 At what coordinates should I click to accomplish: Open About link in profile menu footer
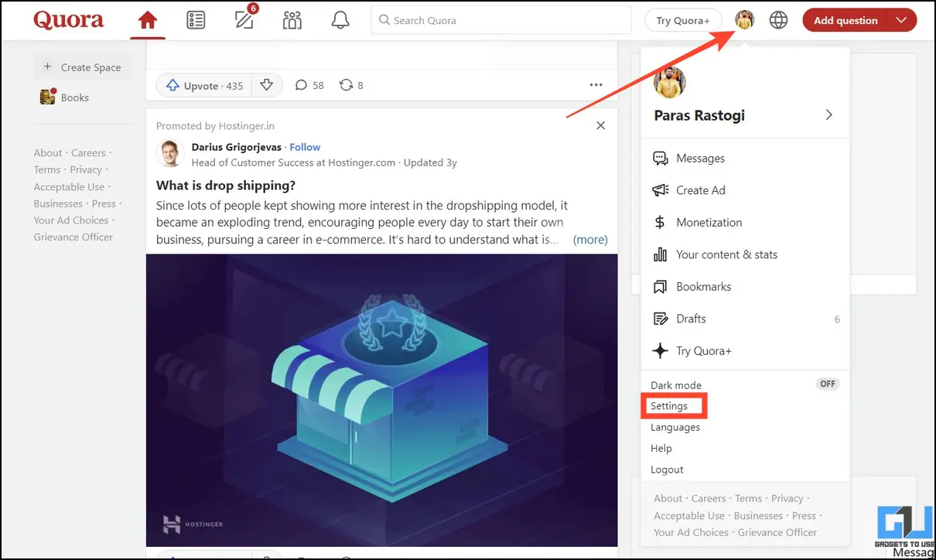(x=668, y=498)
